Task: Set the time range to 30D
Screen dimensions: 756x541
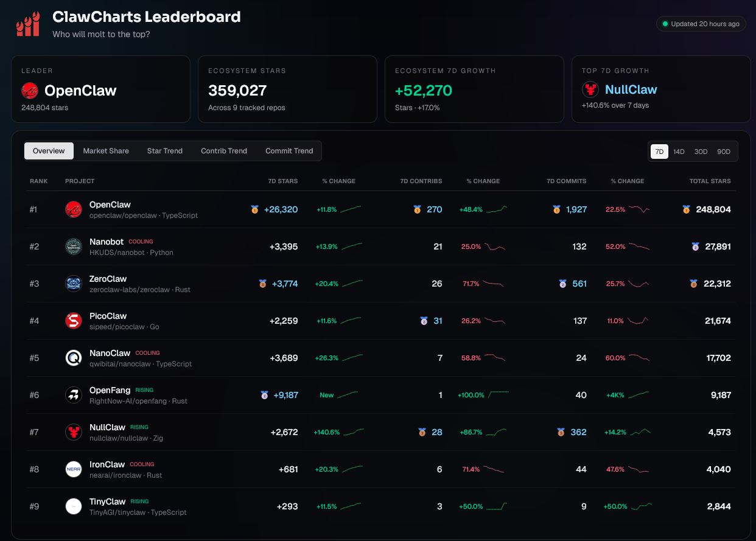Action: point(701,152)
